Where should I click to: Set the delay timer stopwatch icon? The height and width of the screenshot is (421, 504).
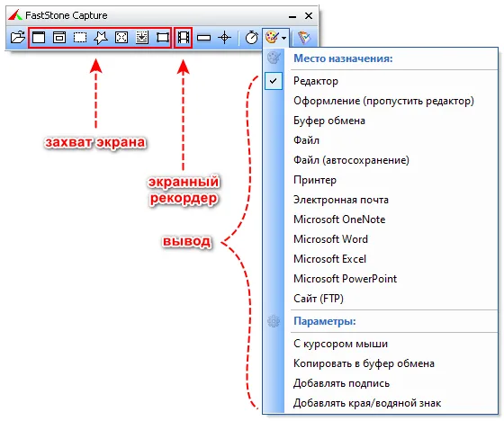pos(252,38)
